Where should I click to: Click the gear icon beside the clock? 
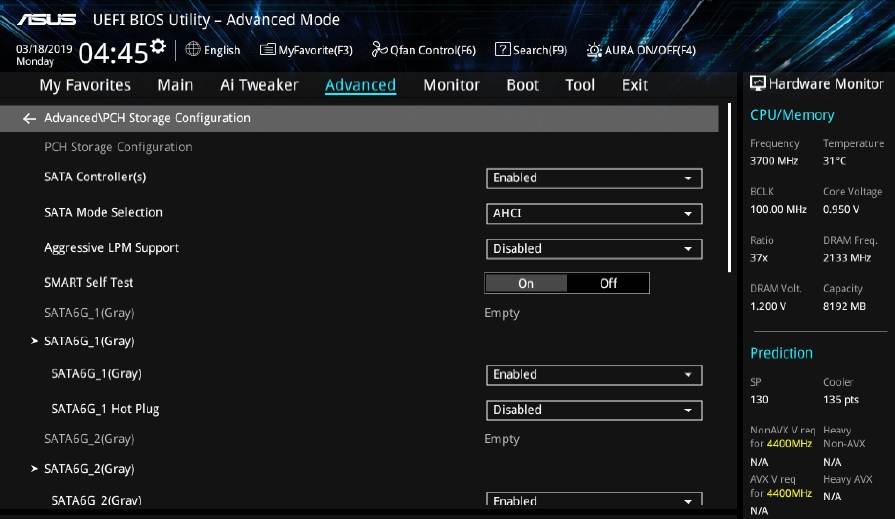[158, 47]
